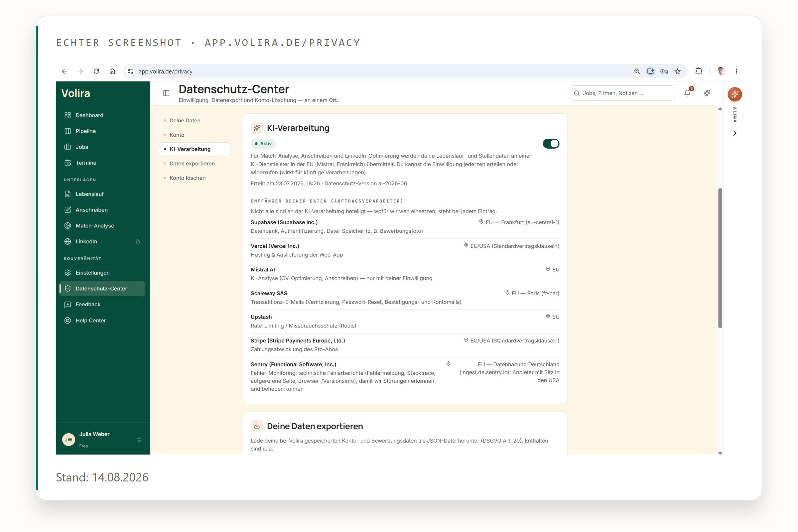Open Anschreiben in the sidebar
798x532 pixels.
click(102, 210)
